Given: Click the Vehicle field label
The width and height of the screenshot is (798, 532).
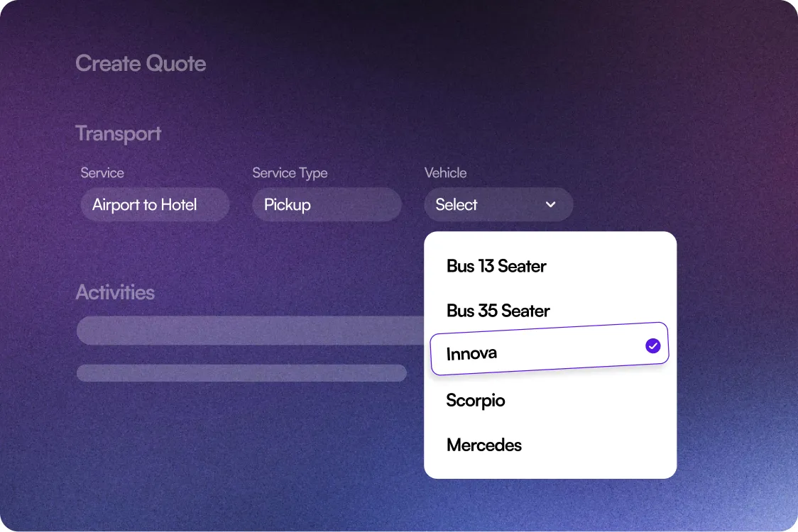Looking at the screenshot, I should click(x=445, y=173).
